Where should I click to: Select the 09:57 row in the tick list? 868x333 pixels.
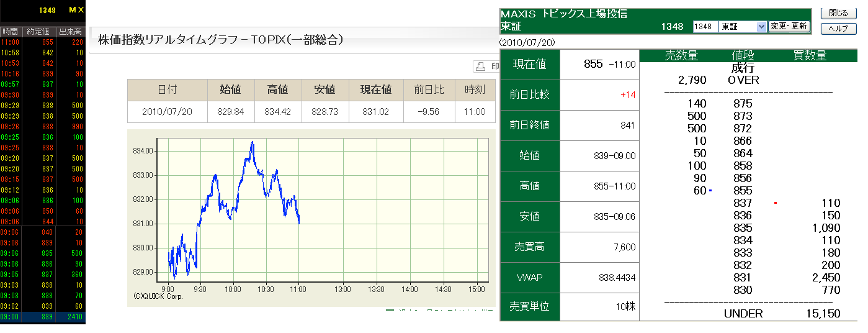point(43,84)
